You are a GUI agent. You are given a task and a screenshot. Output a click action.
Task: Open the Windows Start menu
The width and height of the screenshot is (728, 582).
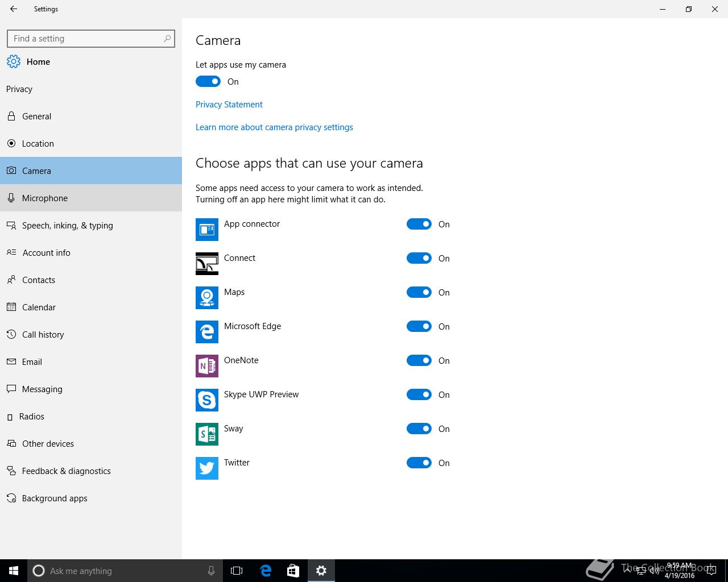click(14, 571)
